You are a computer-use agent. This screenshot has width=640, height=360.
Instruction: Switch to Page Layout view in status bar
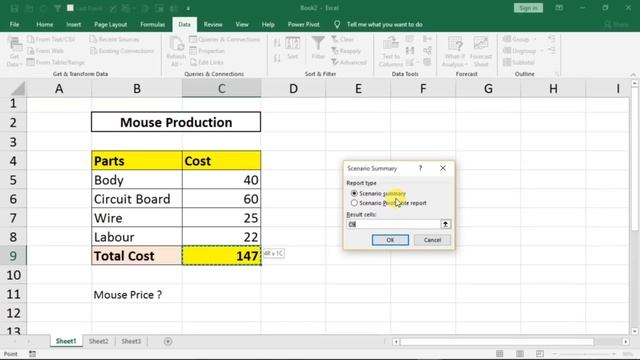pos(520,353)
